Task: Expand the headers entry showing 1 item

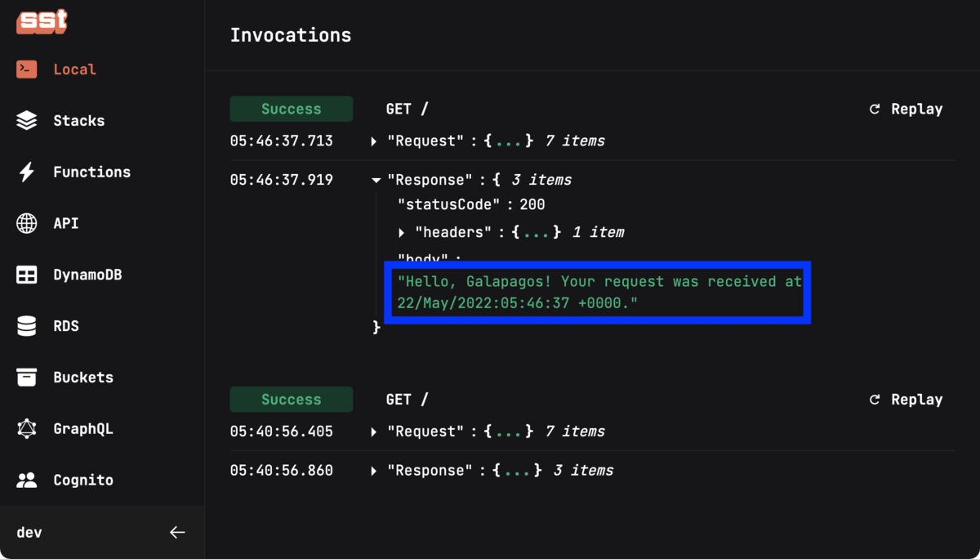Action: pos(401,232)
